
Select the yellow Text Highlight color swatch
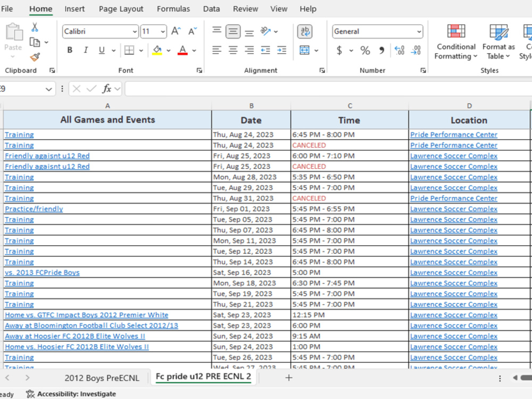(158, 53)
